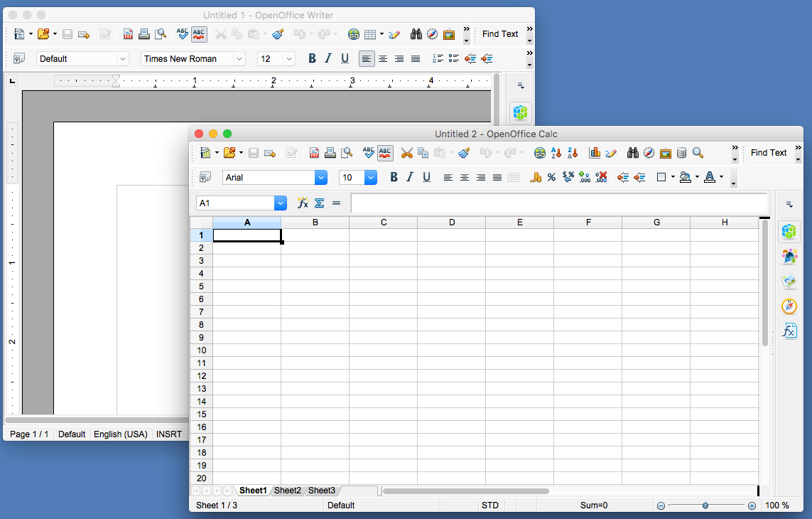Image resolution: width=812 pixels, height=519 pixels.
Task: Open the Writer paragraph style dropdown showing Default
Action: point(123,59)
